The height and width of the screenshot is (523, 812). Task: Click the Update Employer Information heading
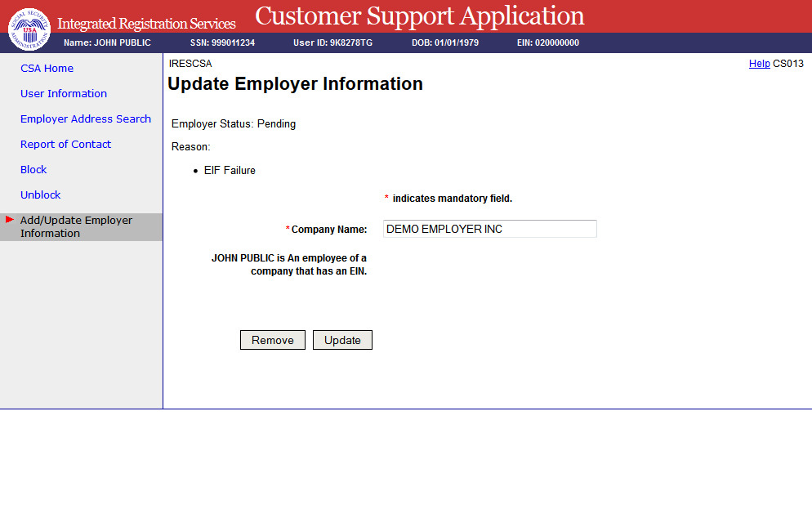(x=295, y=84)
